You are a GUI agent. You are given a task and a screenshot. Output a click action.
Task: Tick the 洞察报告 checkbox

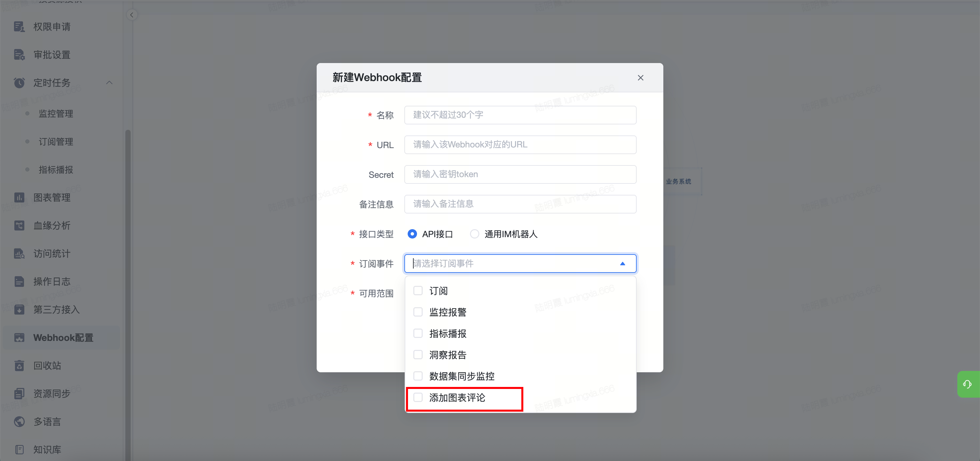(418, 355)
